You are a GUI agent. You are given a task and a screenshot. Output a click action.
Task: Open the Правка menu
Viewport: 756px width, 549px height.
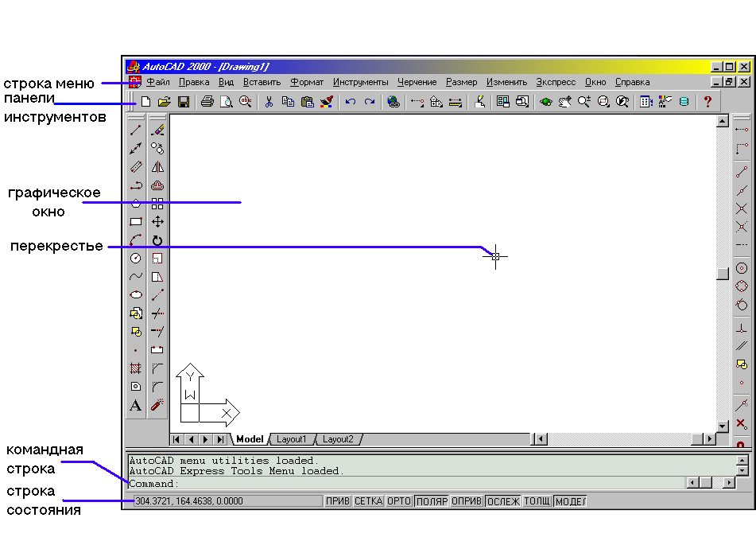coord(194,82)
